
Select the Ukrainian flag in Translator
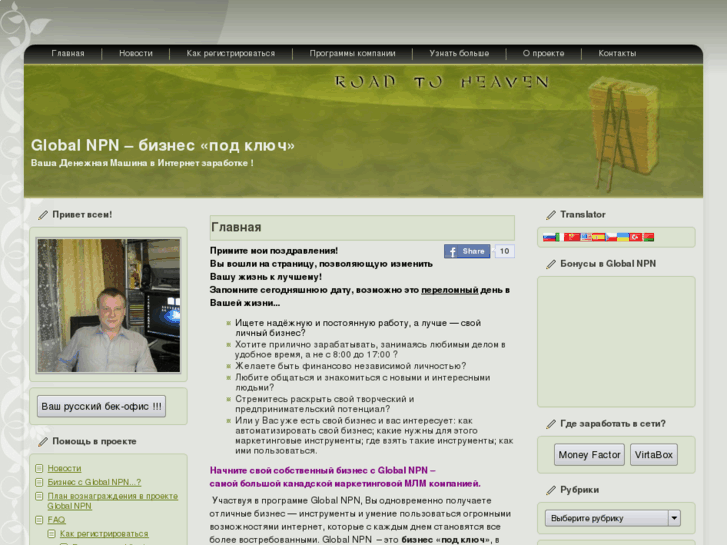coord(623,237)
